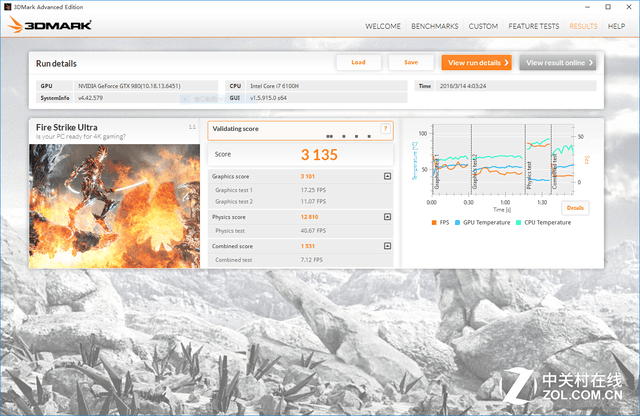Collapse the Combined score section
640x416 pixels.
387,245
